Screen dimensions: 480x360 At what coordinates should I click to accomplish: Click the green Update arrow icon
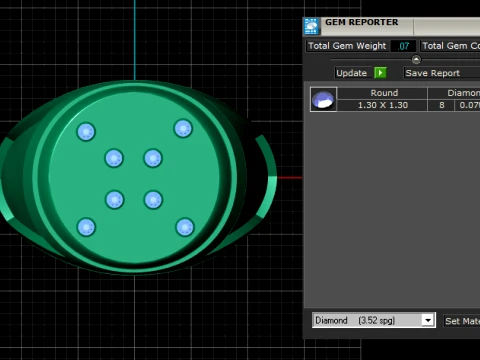pyautogui.click(x=380, y=73)
